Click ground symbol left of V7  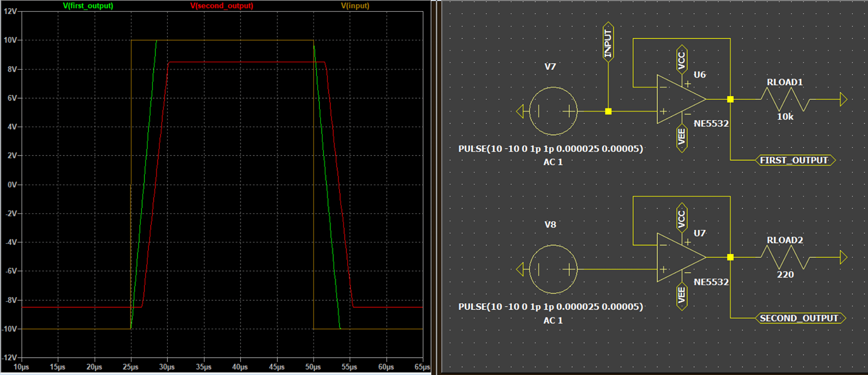click(x=520, y=111)
